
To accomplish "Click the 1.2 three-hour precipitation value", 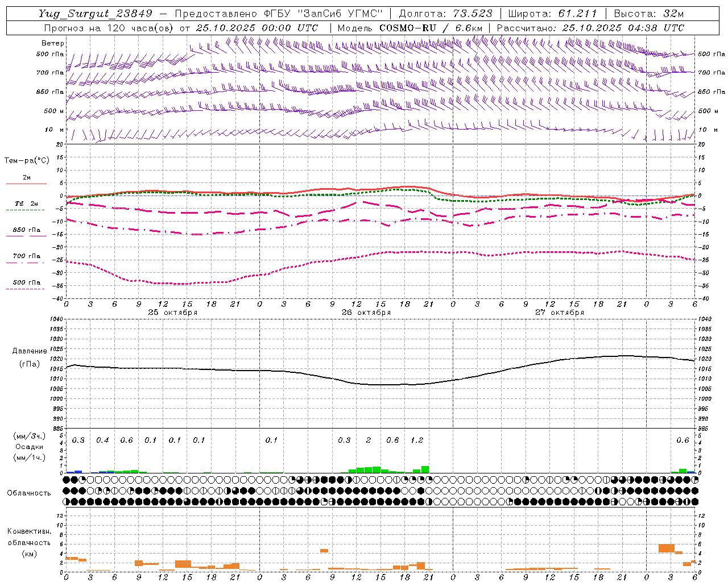I will (x=417, y=440).
